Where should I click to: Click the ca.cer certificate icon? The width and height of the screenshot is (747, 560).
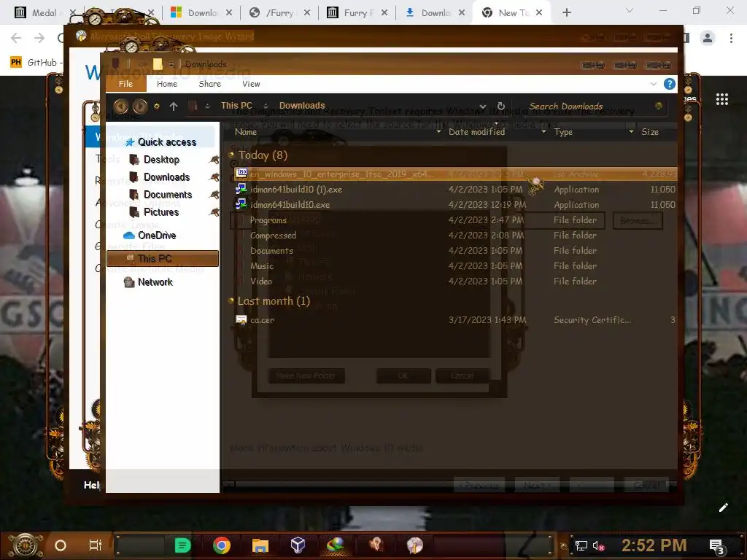241,319
